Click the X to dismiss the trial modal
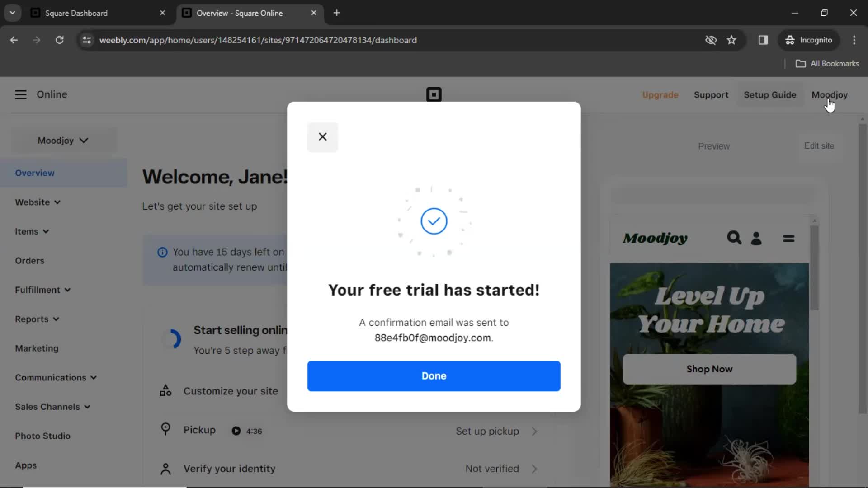Image resolution: width=868 pixels, height=488 pixels. pos(322,136)
